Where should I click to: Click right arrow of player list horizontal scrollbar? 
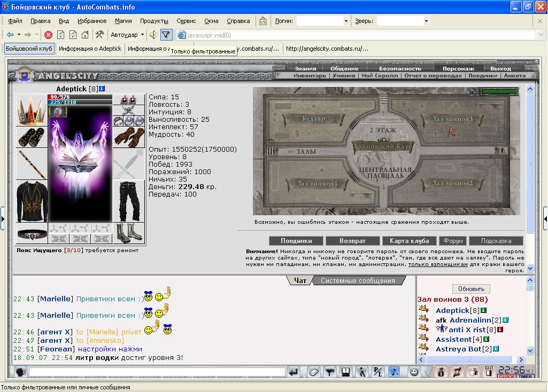point(521,359)
